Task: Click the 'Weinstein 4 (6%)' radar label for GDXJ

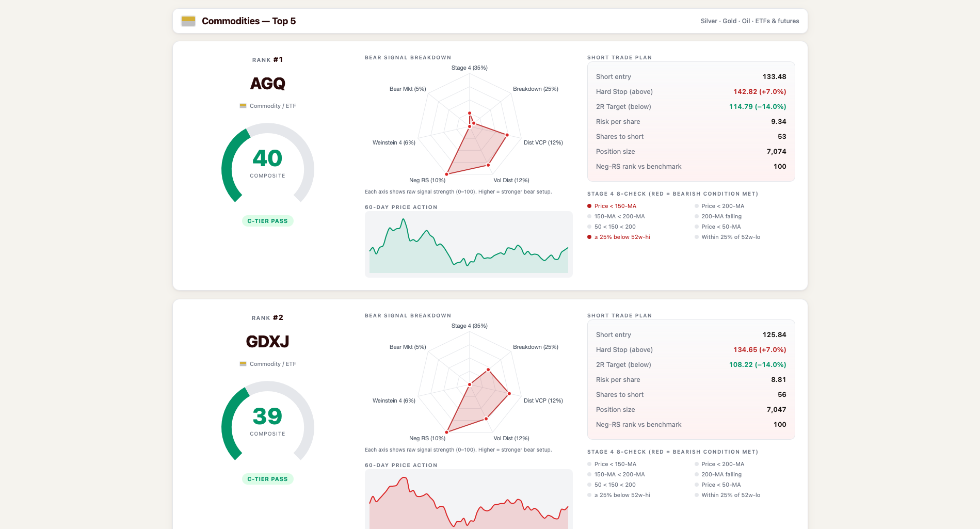Action: point(394,400)
